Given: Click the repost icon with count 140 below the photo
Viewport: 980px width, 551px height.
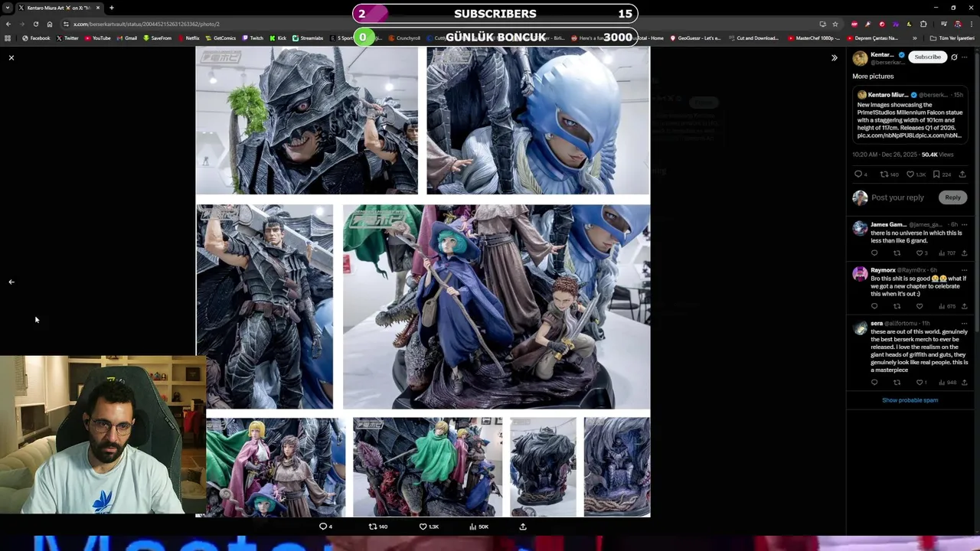Looking at the screenshot, I should tap(378, 527).
